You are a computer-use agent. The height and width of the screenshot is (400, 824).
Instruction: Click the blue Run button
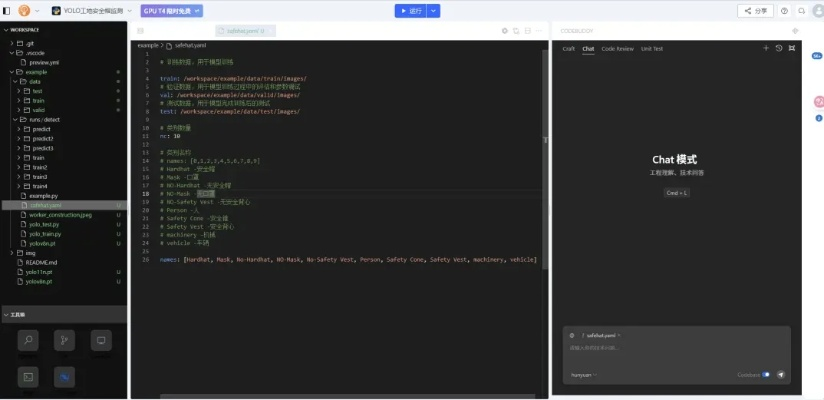[411, 11]
